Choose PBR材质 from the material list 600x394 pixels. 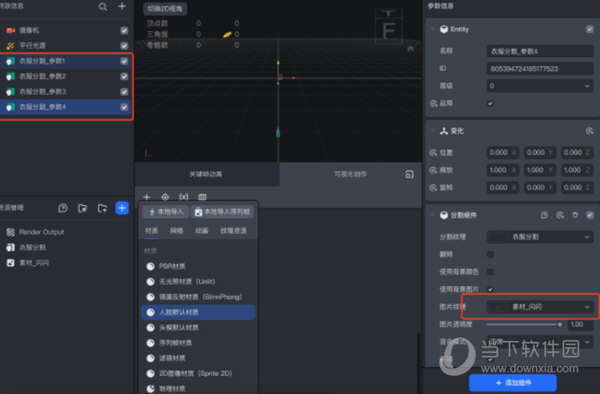click(x=198, y=266)
